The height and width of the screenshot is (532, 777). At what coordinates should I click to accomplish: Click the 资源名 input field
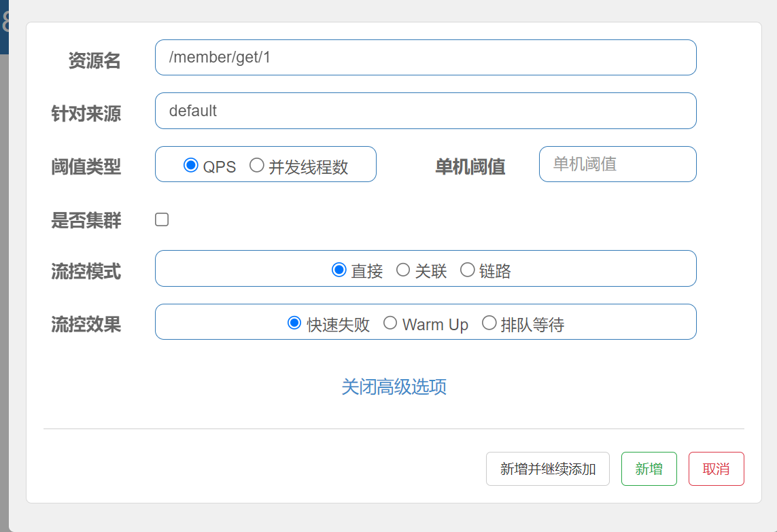click(425, 58)
